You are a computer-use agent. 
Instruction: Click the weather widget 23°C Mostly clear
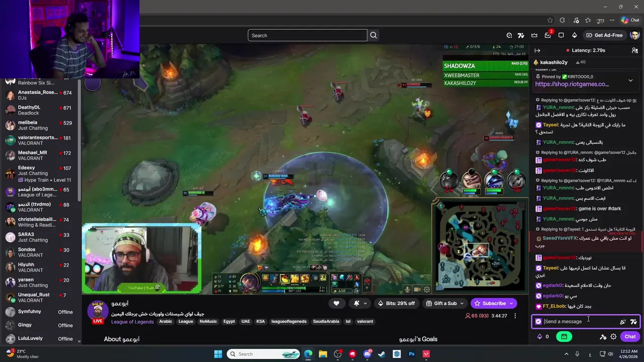tap(22, 354)
